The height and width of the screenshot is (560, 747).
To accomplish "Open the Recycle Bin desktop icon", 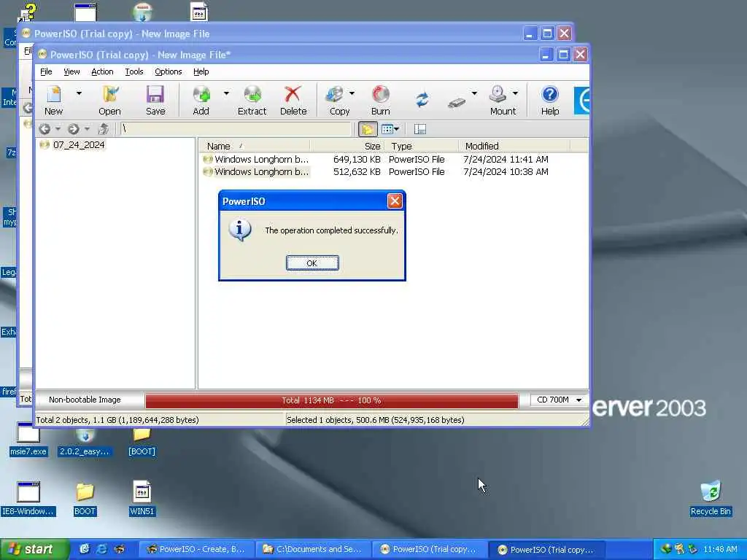I will click(x=710, y=498).
